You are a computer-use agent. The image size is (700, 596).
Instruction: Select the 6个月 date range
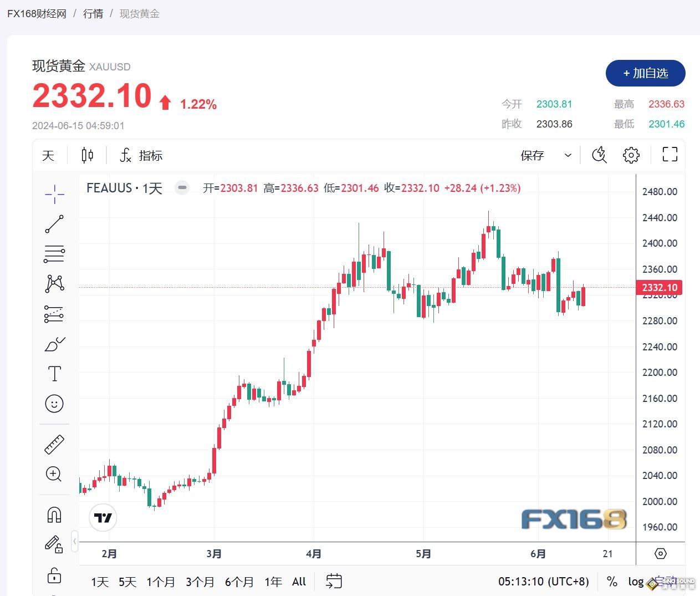239,582
